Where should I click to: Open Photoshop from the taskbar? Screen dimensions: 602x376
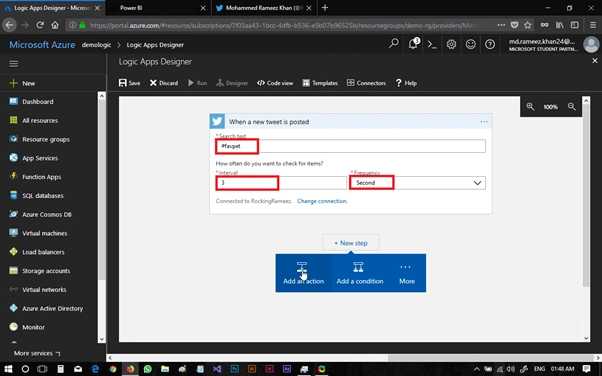(234, 369)
